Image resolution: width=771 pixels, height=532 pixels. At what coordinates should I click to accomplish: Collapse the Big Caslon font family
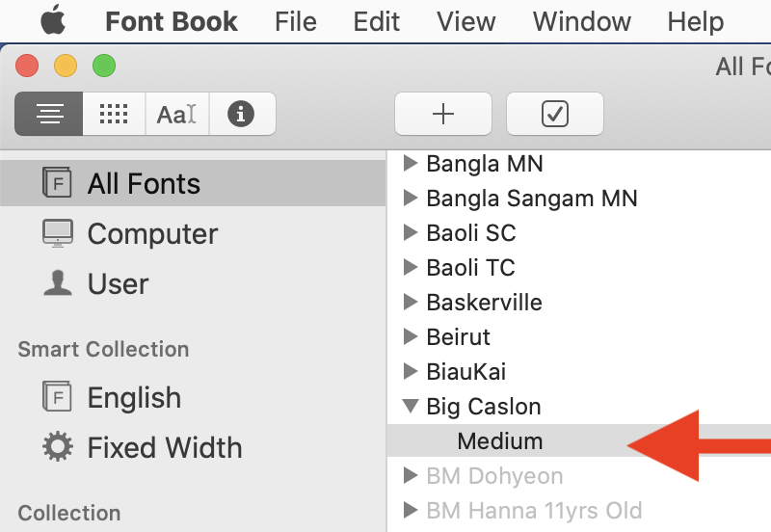click(411, 406)
